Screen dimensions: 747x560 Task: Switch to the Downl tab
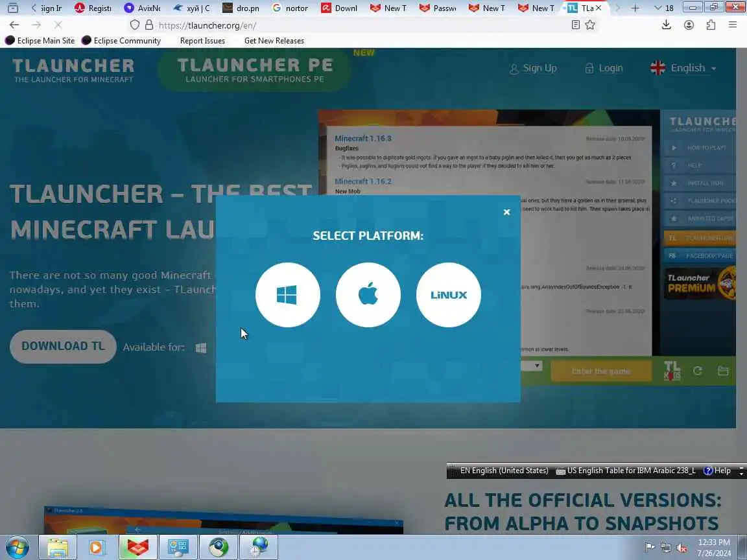[x=339, y=8]
